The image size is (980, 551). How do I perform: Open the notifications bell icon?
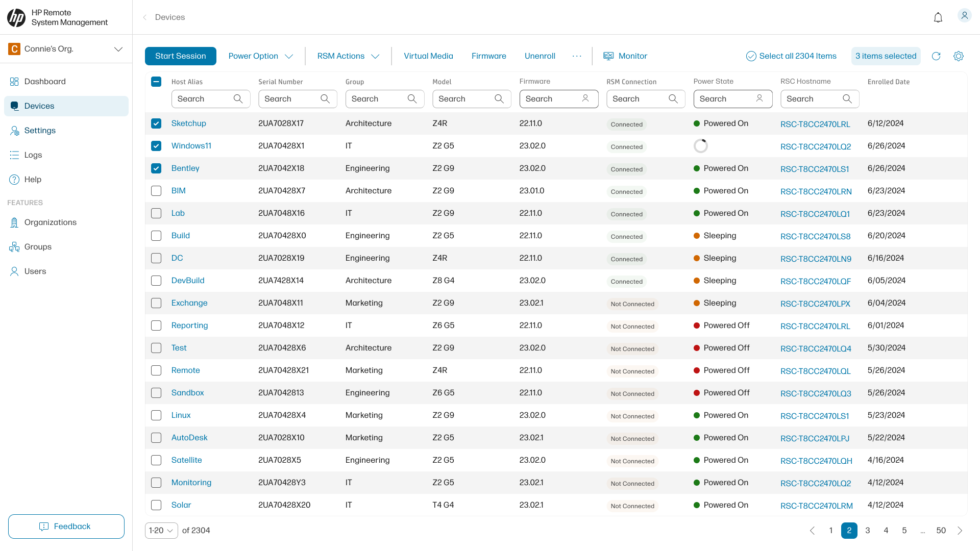(938, 18)
